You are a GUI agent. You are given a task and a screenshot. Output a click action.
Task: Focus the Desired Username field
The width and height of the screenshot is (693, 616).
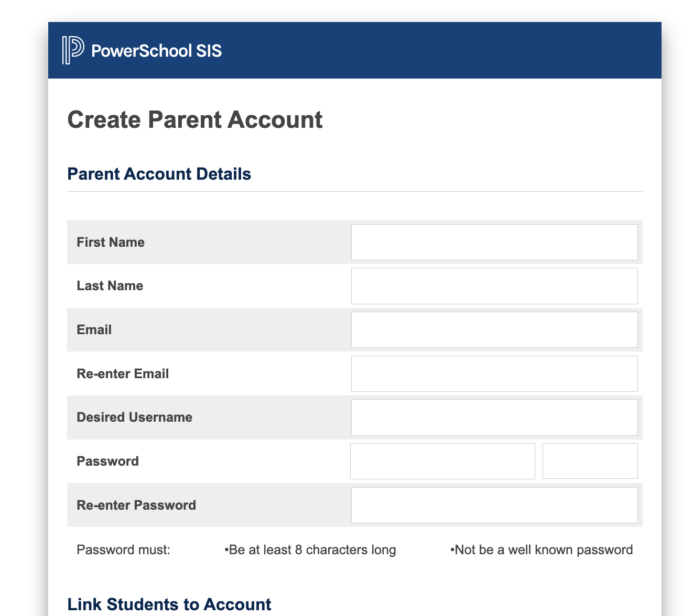[494, 417]
